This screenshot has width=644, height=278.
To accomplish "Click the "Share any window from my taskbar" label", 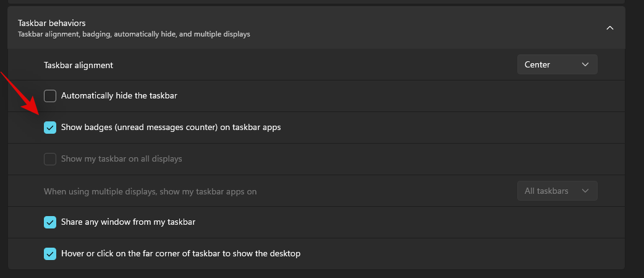I will click(128, 222).
